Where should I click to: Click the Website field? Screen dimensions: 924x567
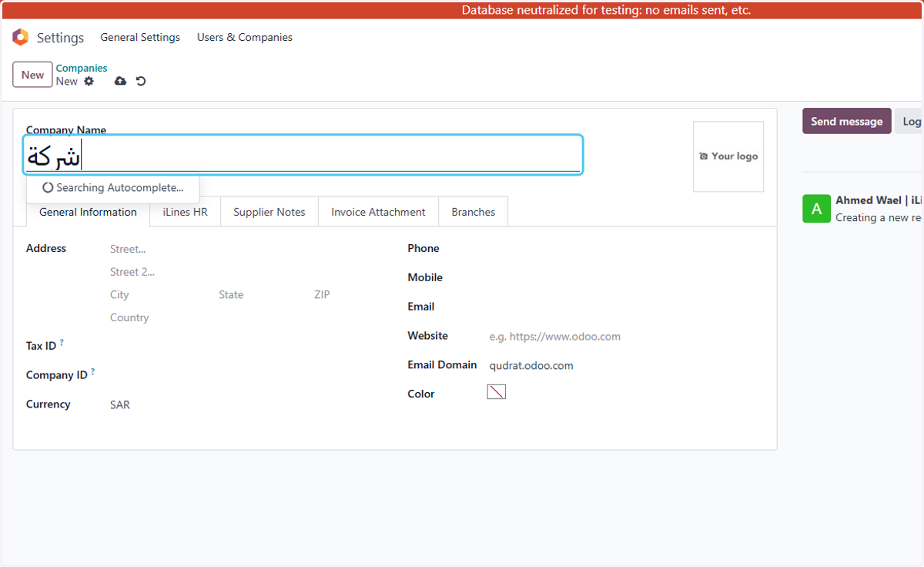point(625,336)
